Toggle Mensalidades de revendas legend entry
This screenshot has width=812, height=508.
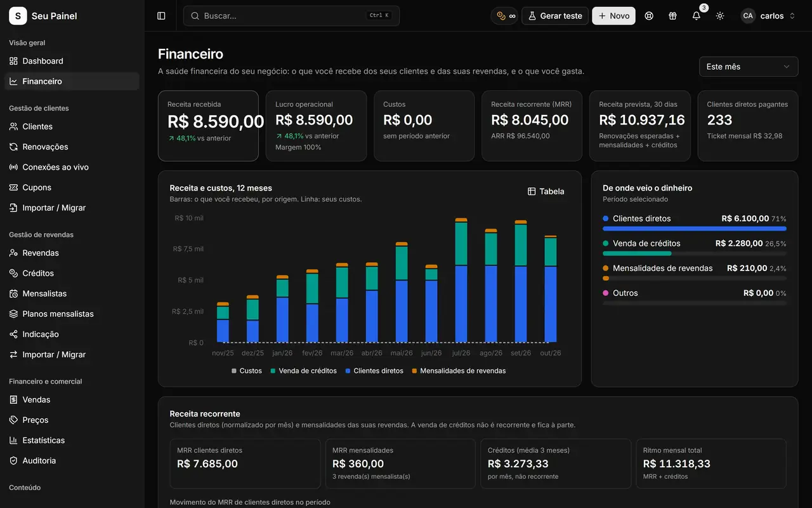pyautogui.click(x=459, y=371)
